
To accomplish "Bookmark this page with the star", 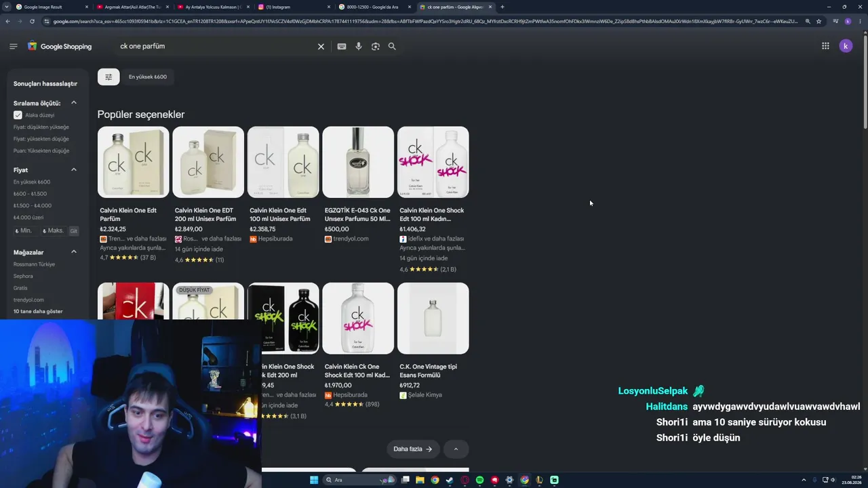I will coord(819,22).
